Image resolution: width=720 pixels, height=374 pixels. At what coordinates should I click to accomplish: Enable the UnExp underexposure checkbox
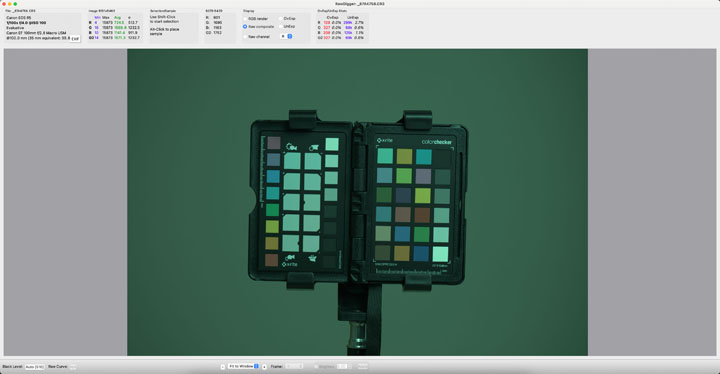(281, 27)
